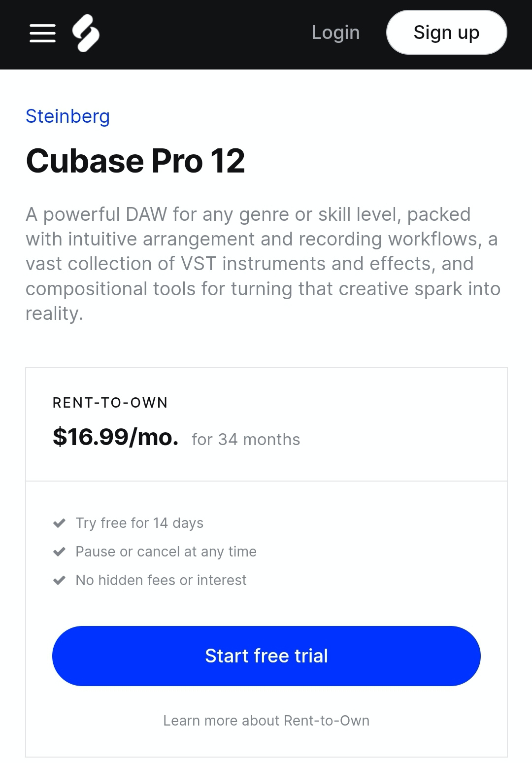Click the checkmark beside No hidden fees
This screenshot has height=763, width=532.
[59, 580]
